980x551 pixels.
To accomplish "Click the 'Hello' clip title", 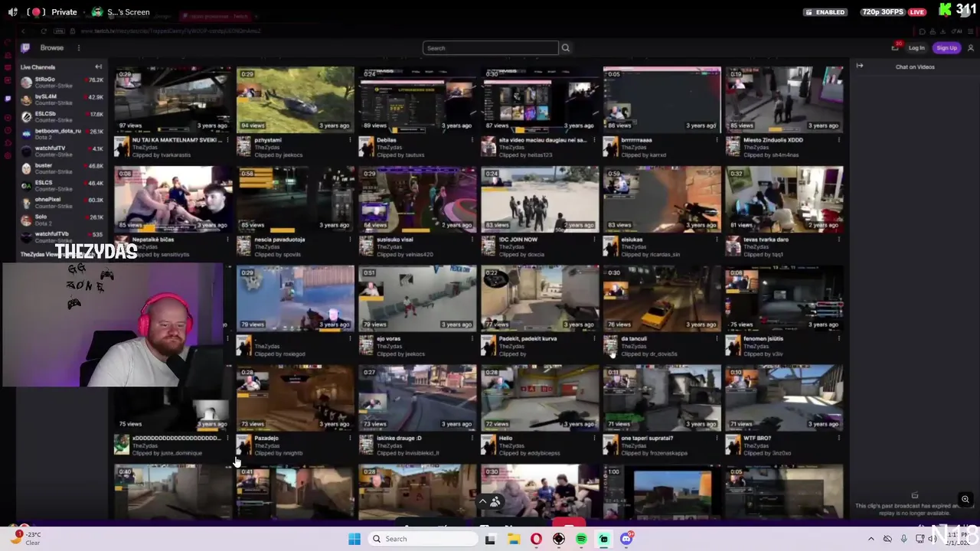I will pyautogui.click(x=506, y=439).
